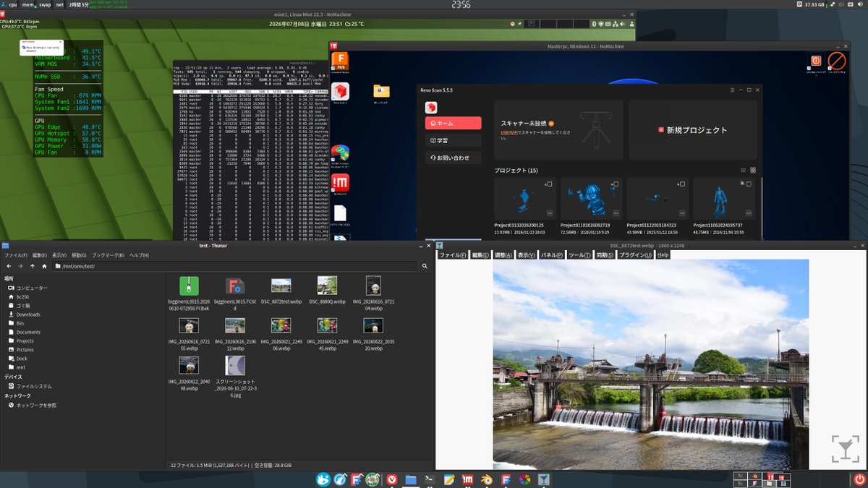Open ファイル(F) menu in Thunar
The height and width of the screenshot is (488, 868).
pos(16,255)
